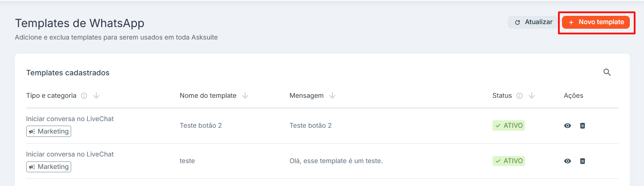The image size is (644, 186).
Task: Click ATIVO status badge of Teste botão 2
Action: 509,126
